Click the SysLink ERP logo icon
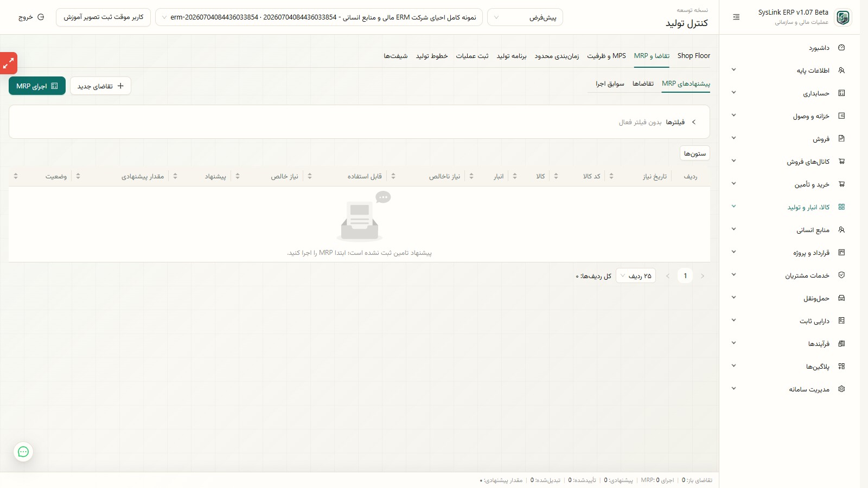 coord(843,17)
